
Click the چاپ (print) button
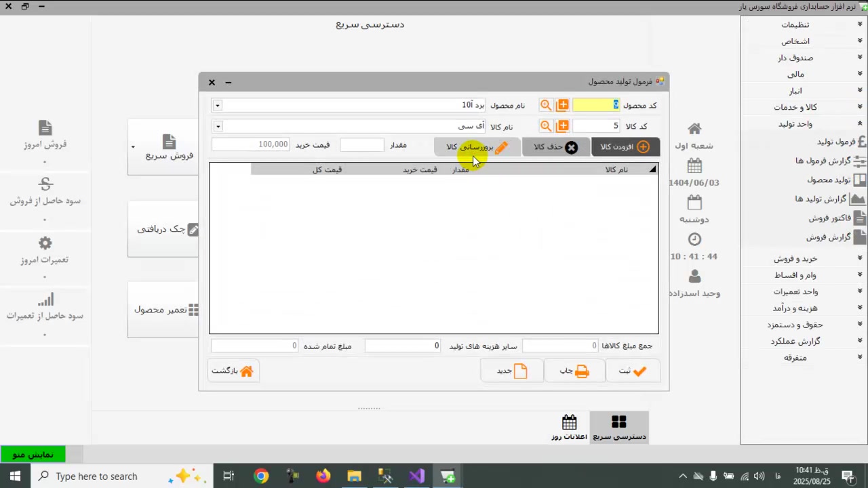tap(574, 371)
